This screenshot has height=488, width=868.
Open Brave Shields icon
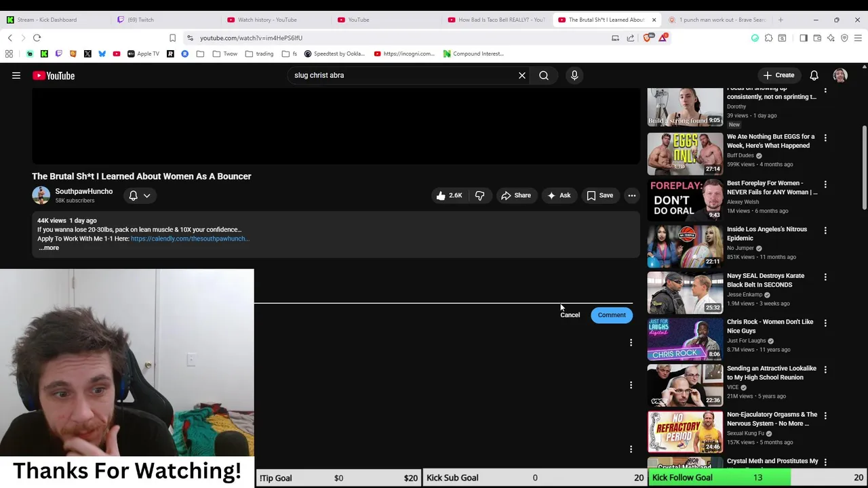click(648, 38)
